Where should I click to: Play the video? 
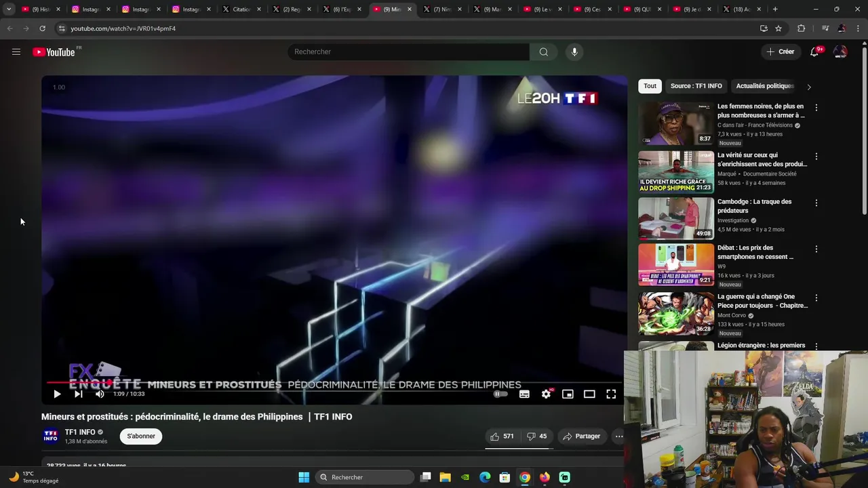pyautogui.click(x=57, y=394)
